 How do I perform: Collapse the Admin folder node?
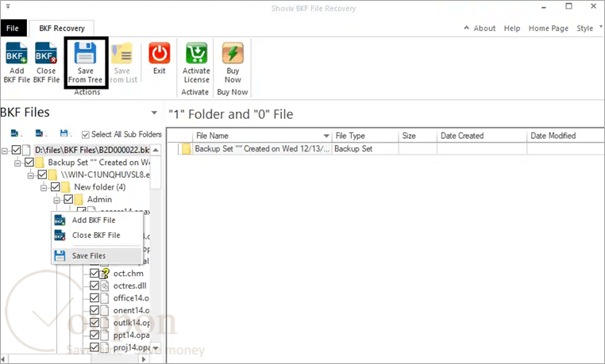(x=57, y=200)
